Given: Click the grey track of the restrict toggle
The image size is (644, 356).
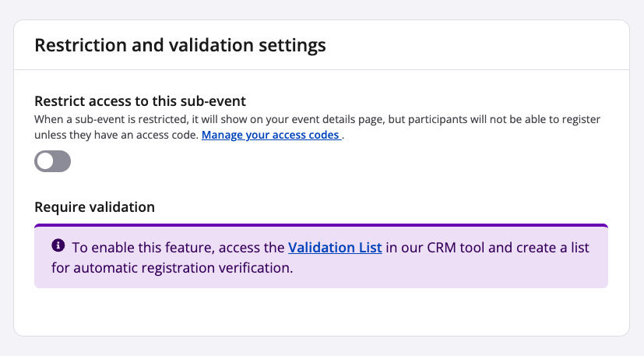Looking at the screenshot, I should point(62,161).
